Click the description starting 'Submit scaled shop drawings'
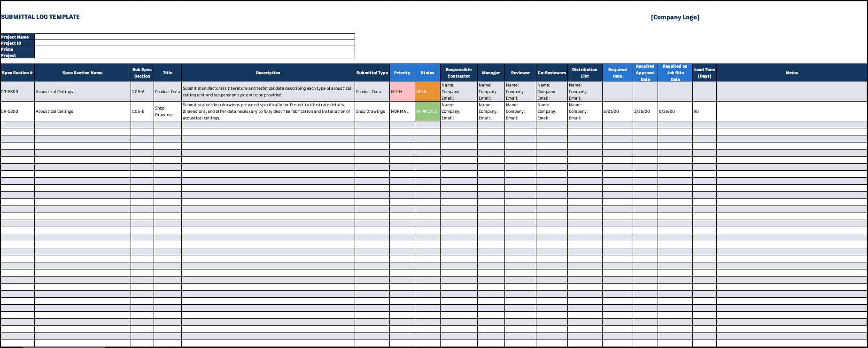 coord(268,111)
